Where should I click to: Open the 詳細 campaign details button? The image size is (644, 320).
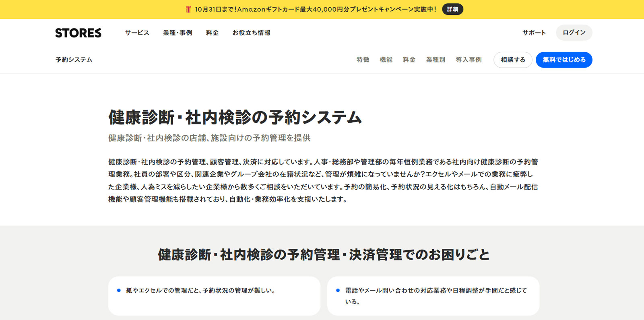click(452, 9)
